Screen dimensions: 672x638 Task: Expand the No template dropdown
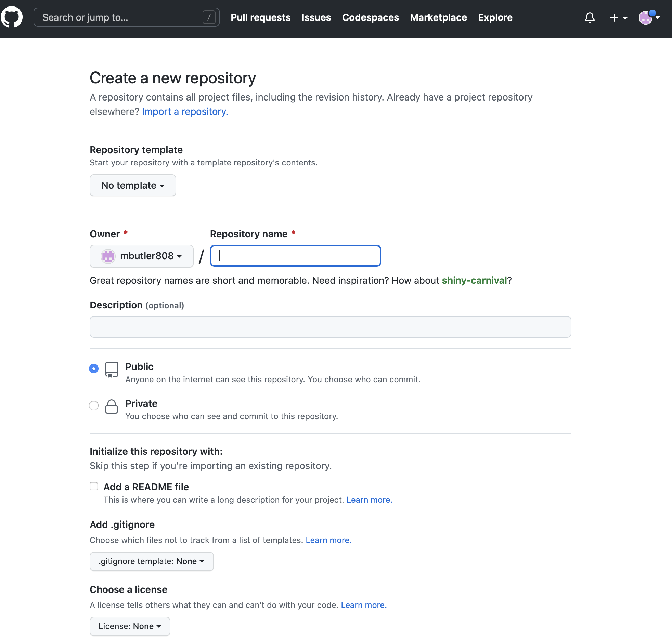[133, 185]
